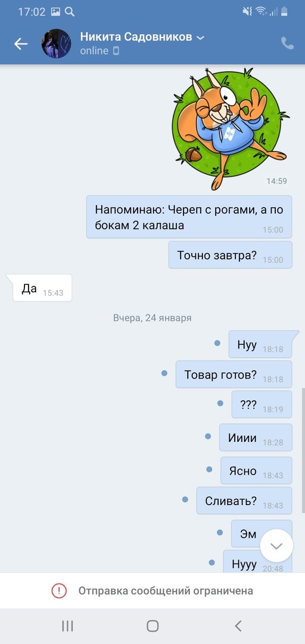
Task: Open the 'Отправка сообщений ограничена' notice
Action: (152, 591)
